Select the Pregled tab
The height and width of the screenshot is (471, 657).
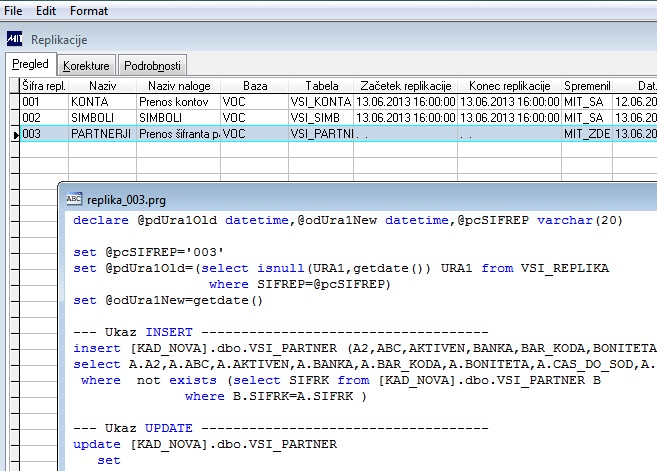tap(31, 65)
